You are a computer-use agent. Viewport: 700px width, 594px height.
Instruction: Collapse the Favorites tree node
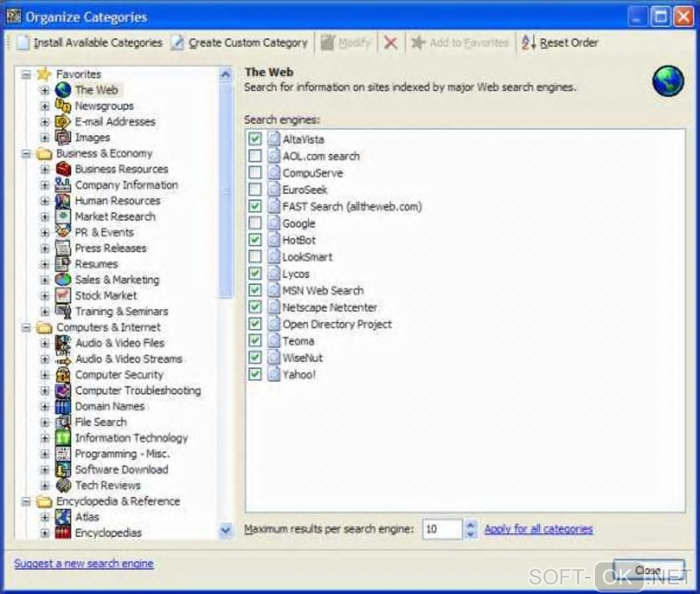pyautogui.click(x=27, y=74)
